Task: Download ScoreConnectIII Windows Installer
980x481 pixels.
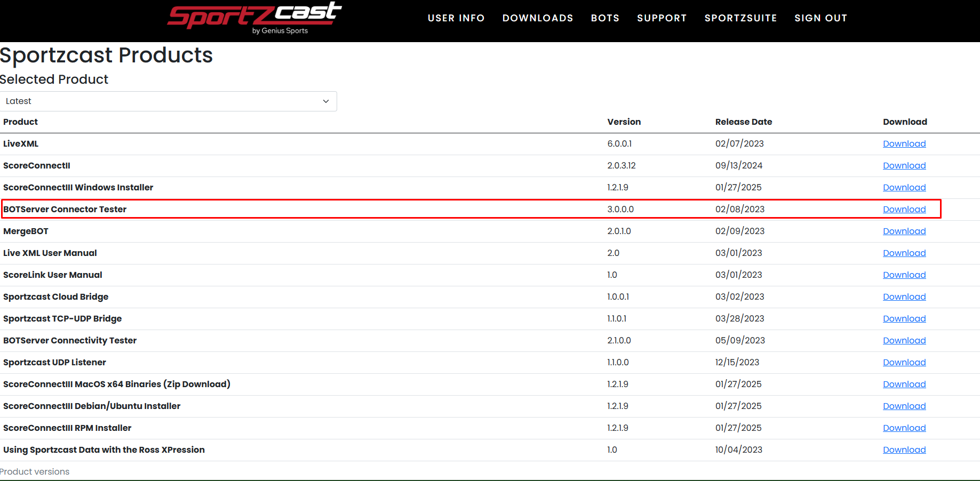Action: [904, 187]
